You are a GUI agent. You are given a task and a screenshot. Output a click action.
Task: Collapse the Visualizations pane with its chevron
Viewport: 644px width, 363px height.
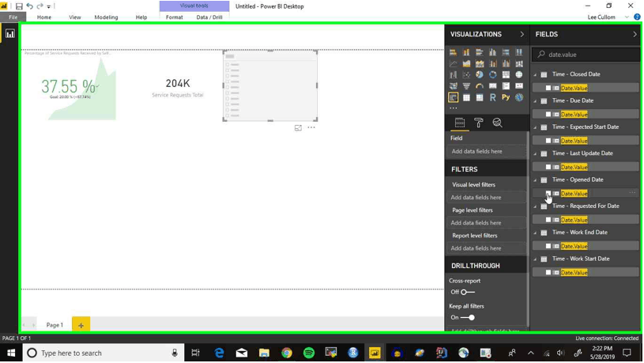coord(522,34)
